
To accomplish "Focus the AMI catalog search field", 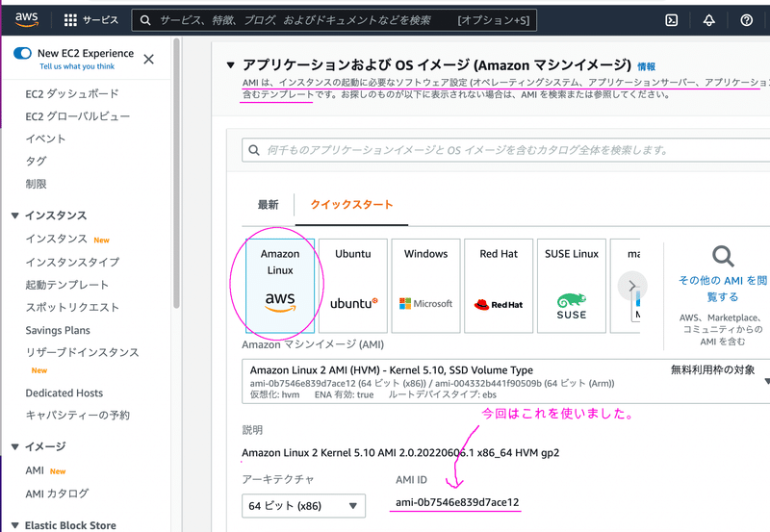I will 506,150.
